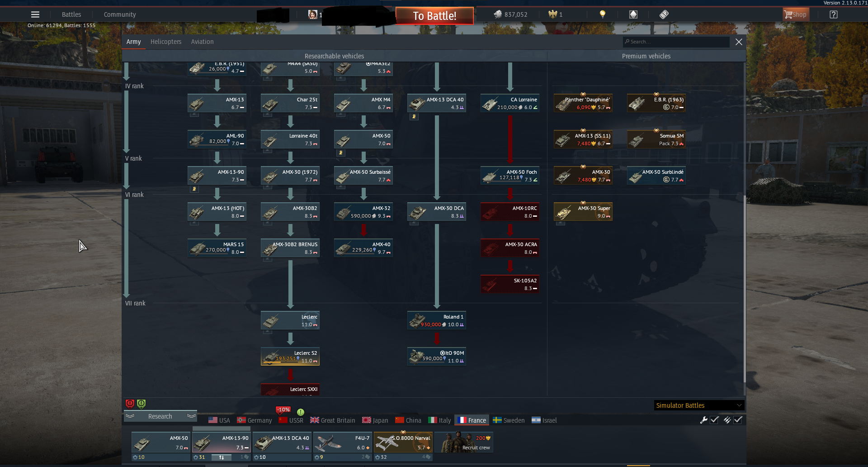Open the hamburger main menu
This screenshot has height=467, width=868.
pyautogui.click(x=35, y=14)
